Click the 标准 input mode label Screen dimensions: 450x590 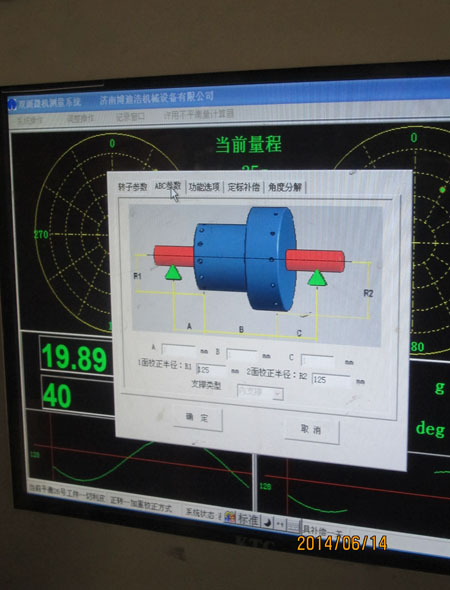[248, 520]
